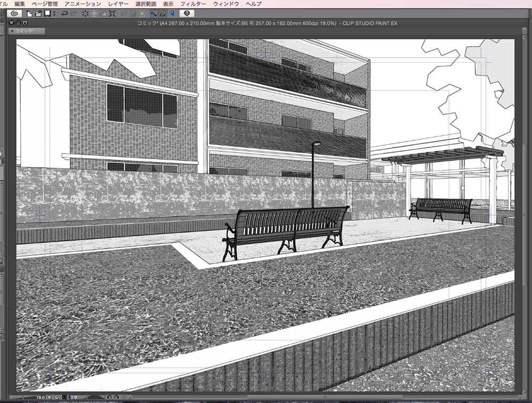Expand the hidden options arrow on the bottom bar
The width and height of the screenshot is (532, 403).
click(130, 397)
